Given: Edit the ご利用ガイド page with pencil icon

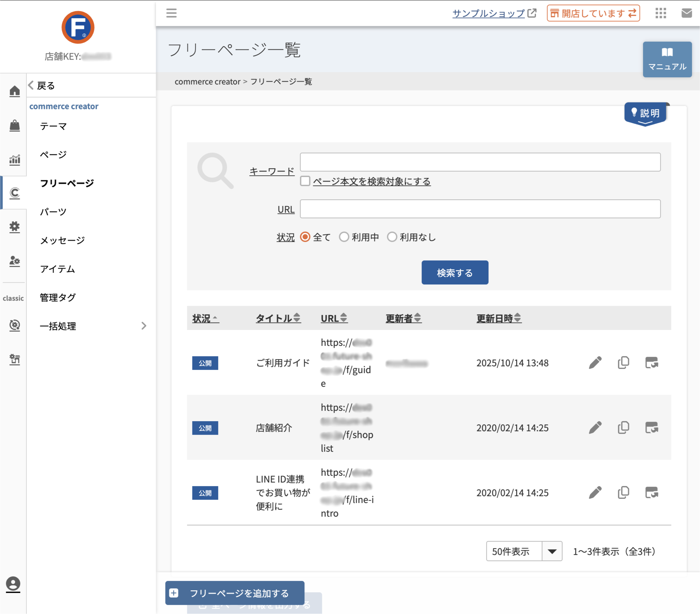Looking at the screenshot, I should [595, 362].
